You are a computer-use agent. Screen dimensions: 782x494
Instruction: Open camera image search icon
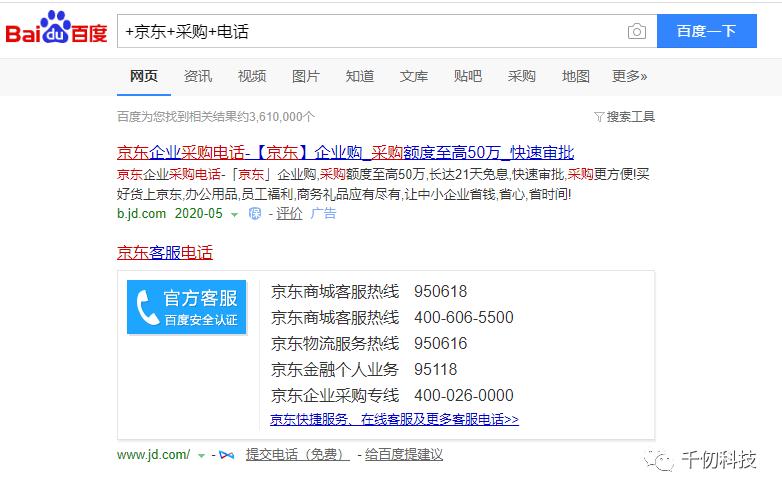coord(636,31)
